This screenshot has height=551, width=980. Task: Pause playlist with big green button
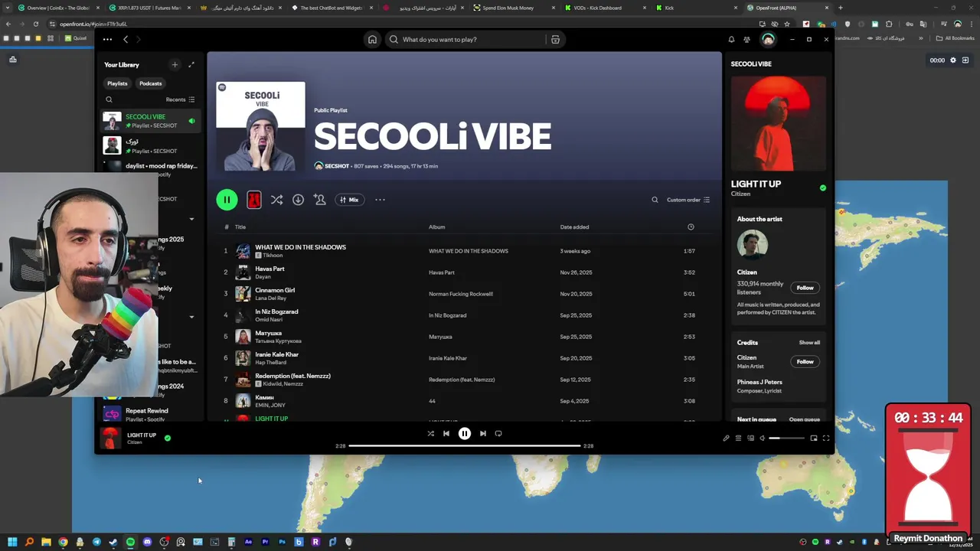[227, 200]
